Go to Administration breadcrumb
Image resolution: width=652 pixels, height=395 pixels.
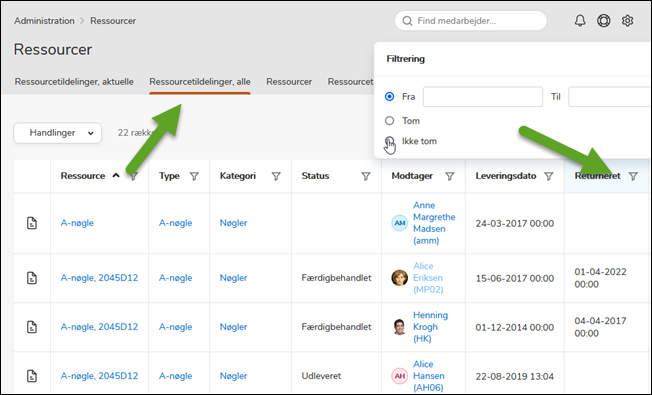point(44,21)
